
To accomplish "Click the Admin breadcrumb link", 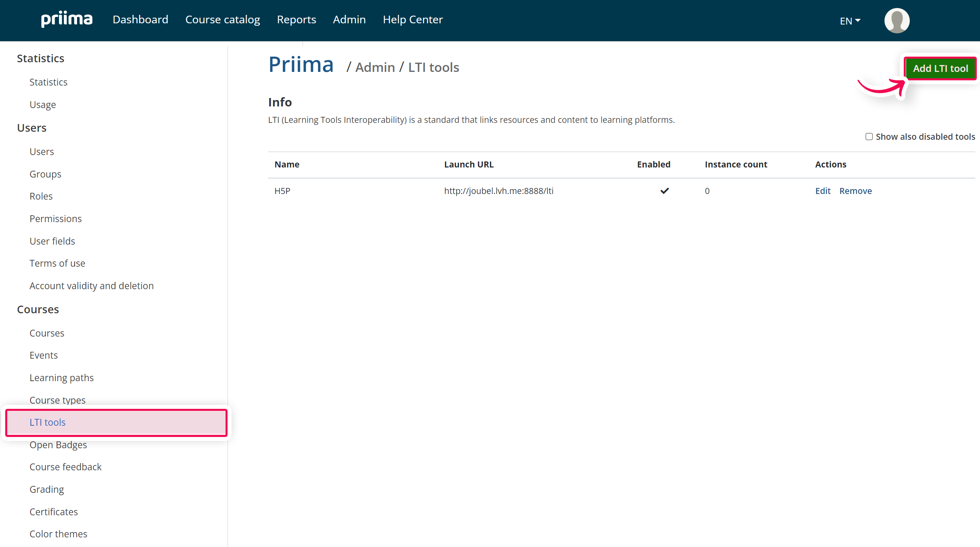I will pyautogui.click(x=375, y=67).
